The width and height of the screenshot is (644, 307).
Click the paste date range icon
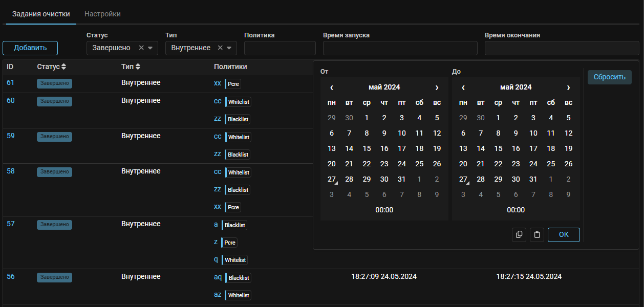pos(536,235)
